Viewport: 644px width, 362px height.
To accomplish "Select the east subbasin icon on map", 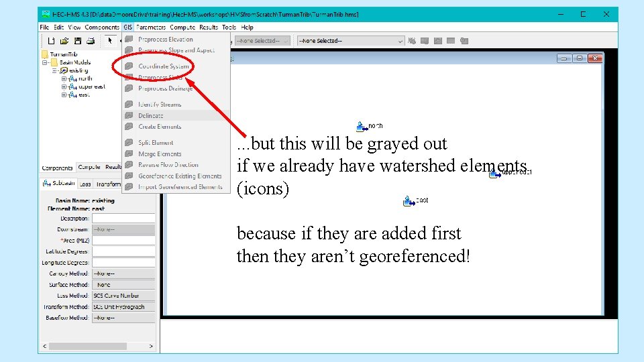I will tap(409, 200).
